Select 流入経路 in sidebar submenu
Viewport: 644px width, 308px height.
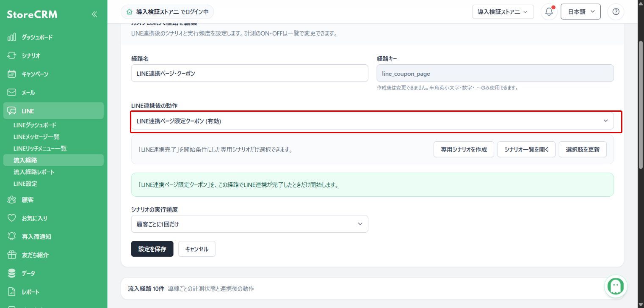pyautogui.click(x=53, y=160)
